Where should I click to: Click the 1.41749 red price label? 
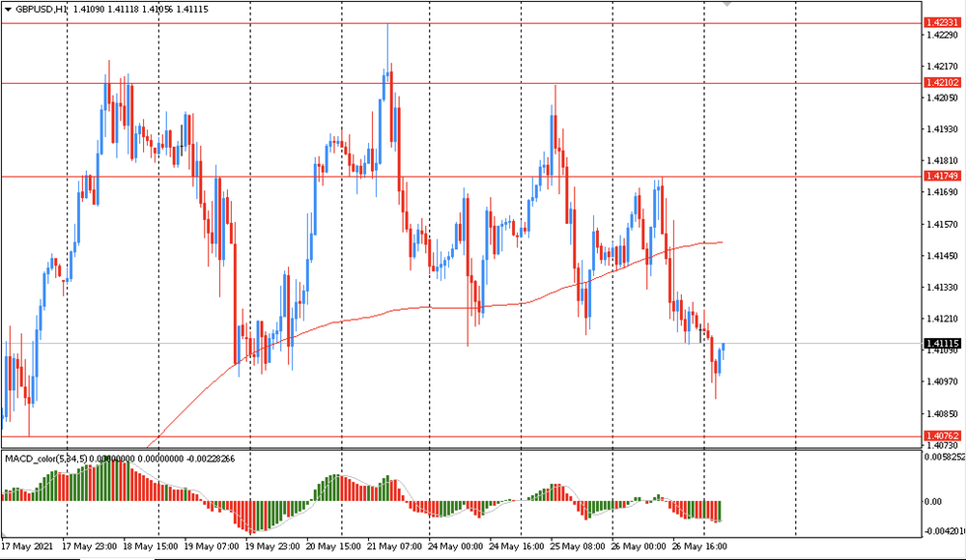[942, 176]
